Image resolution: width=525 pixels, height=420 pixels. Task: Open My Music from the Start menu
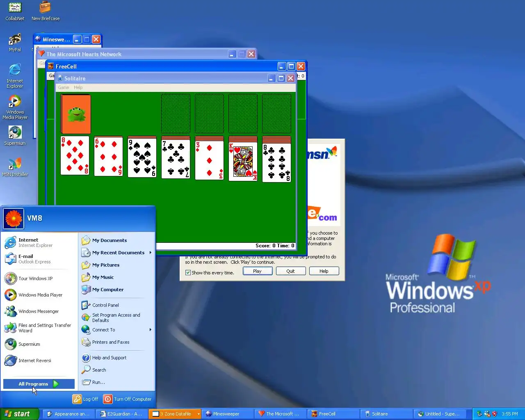click(x=116, y=277)
